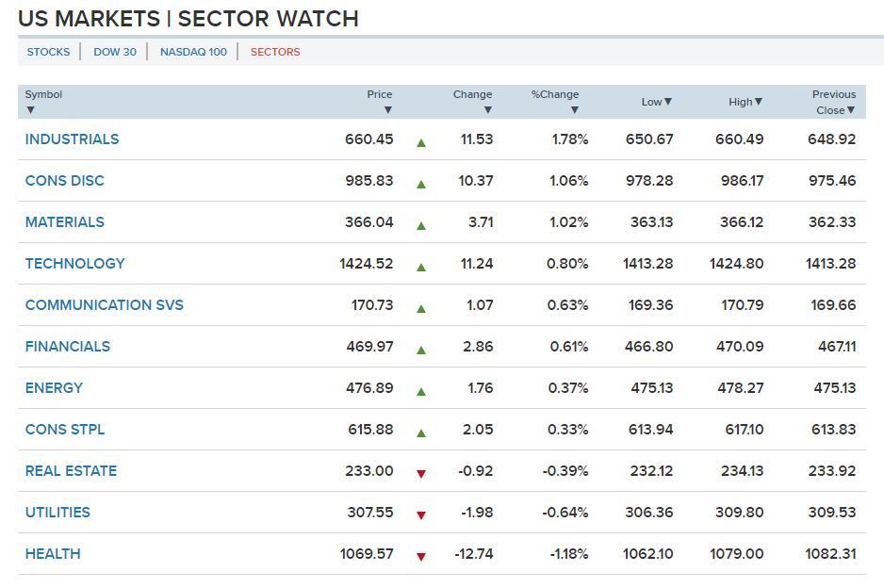
Task: Switch to the STOCKS tab
Action: pos(48,52)
